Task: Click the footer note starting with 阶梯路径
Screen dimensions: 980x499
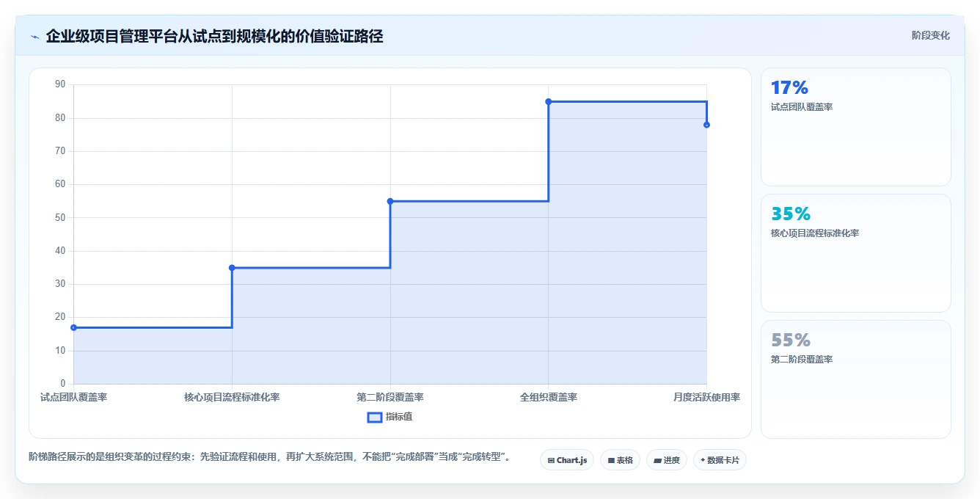Action: (x=269, y=456)
